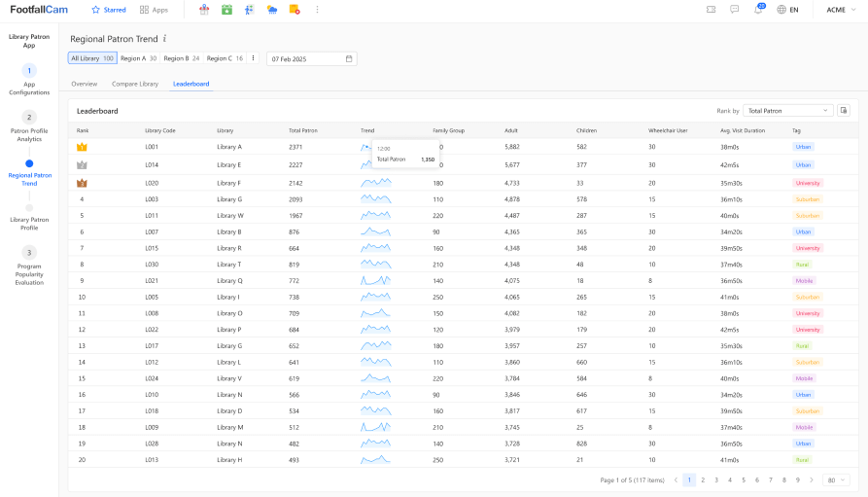The width and height of the screenshot is (868, 497).
Task: Select the Region A filter
Action: click(x=138, y=58)
